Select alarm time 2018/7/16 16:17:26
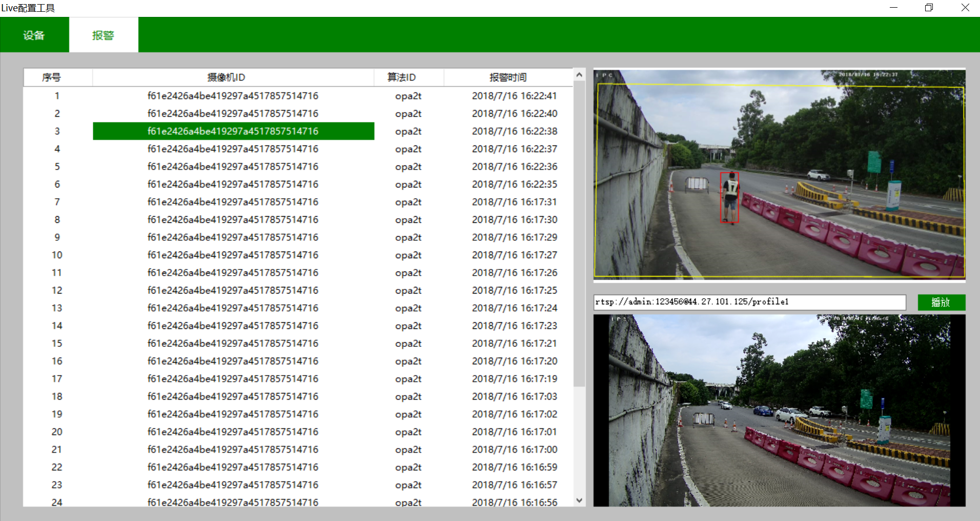 pyautogui.click(x=515, y=273)
